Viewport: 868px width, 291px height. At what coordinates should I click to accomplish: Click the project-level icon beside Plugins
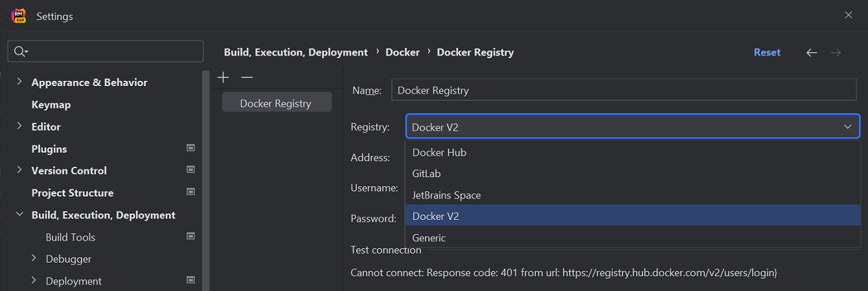[190, 148]
